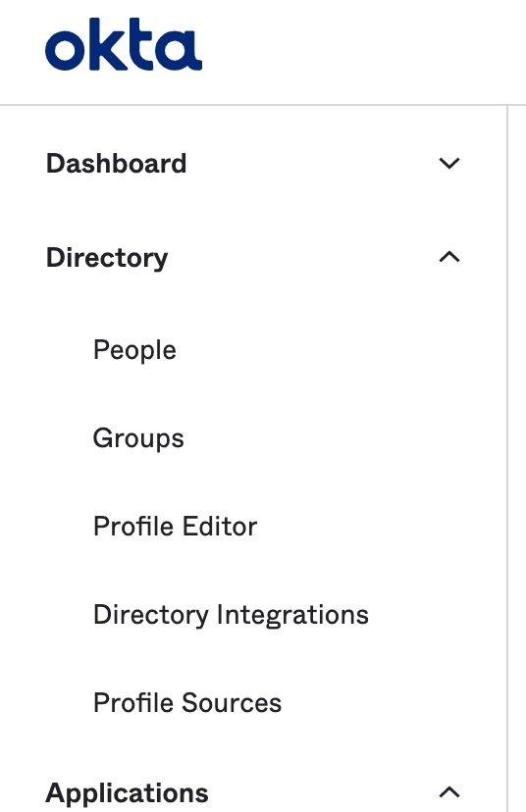Select the Directory menu heading
The width and height of the screenshot is (526, 812).
107,258
